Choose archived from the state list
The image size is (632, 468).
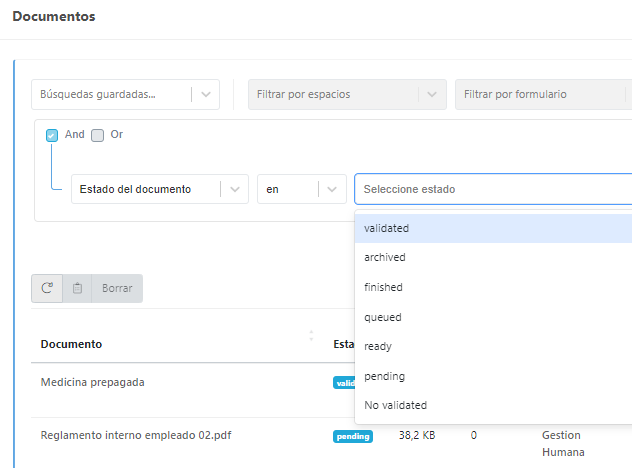coord(385,257)
